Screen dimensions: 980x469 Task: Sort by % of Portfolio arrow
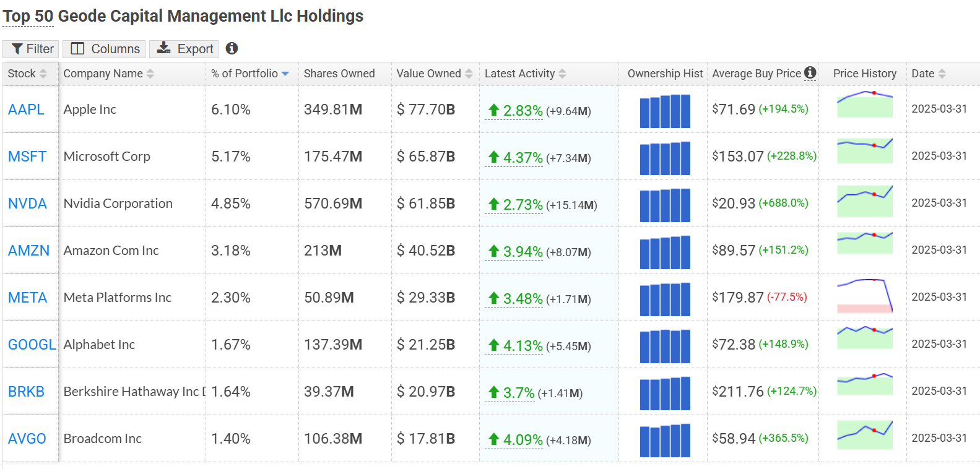(285, 74)
